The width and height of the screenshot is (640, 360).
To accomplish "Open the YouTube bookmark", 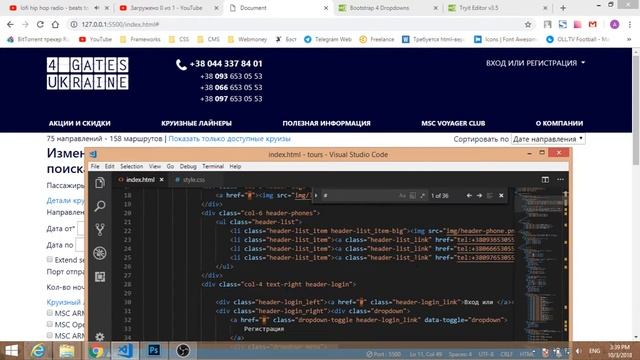I will pyautogui.click(x=96, y=39).
